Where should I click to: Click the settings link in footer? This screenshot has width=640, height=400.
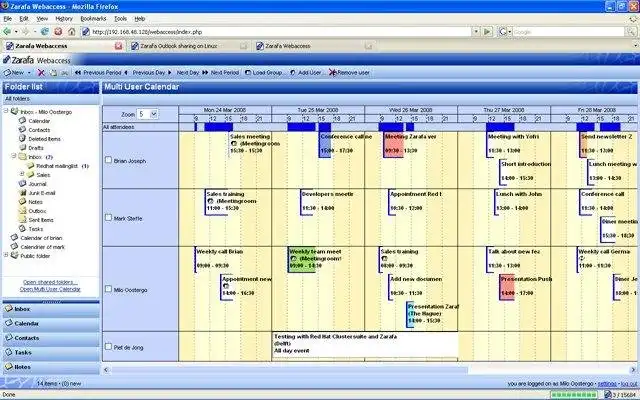click(x=607, y=384)
